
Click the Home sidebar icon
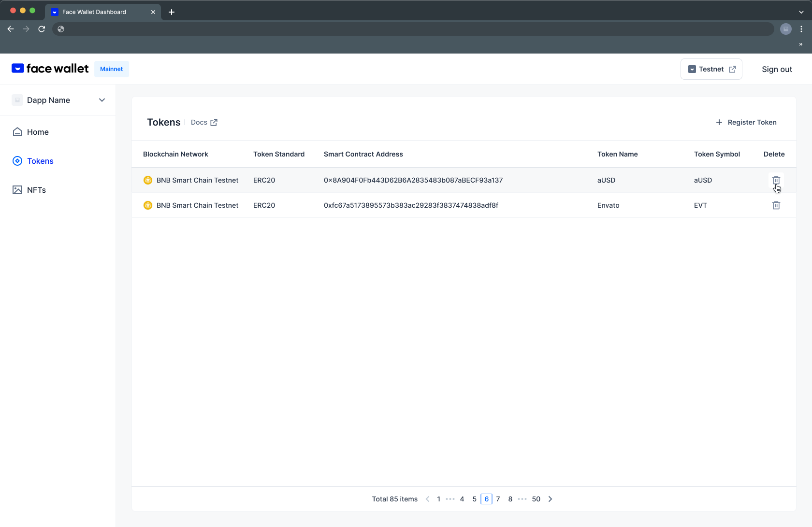(x=17, y=132)
